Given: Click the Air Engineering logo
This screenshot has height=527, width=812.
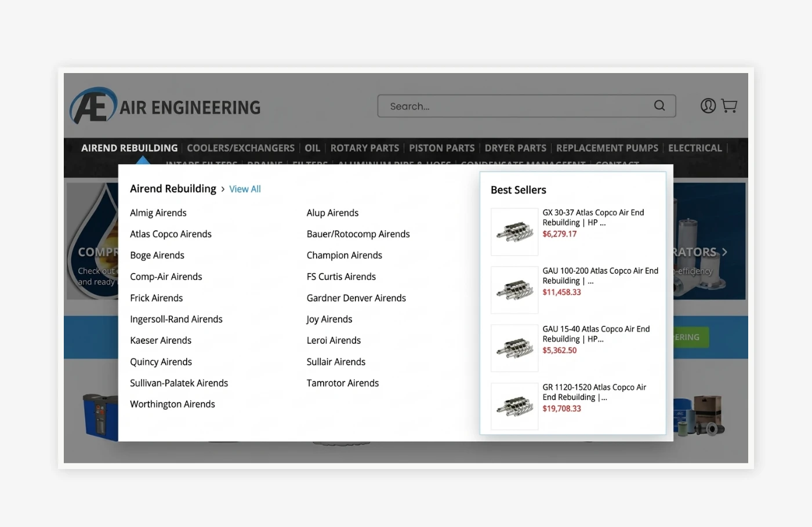Looking at the screenshot, I should (x=165, y=106).
